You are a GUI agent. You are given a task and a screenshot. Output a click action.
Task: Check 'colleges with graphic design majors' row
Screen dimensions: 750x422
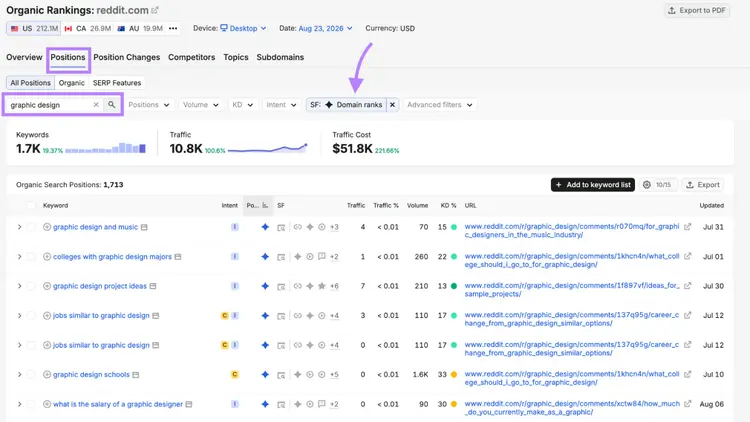pyautogui.click(x=31, y=256)
